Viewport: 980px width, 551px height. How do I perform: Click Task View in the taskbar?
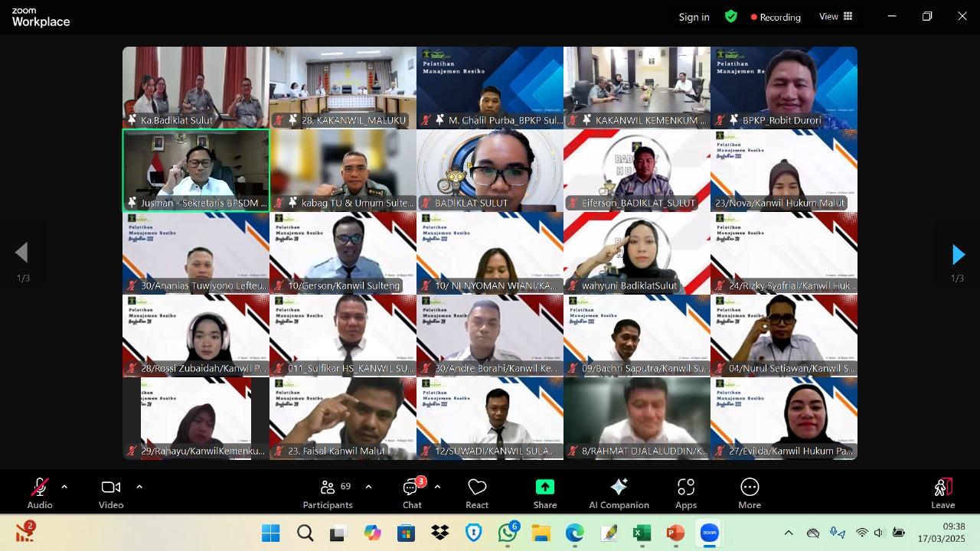pos(338,533)
